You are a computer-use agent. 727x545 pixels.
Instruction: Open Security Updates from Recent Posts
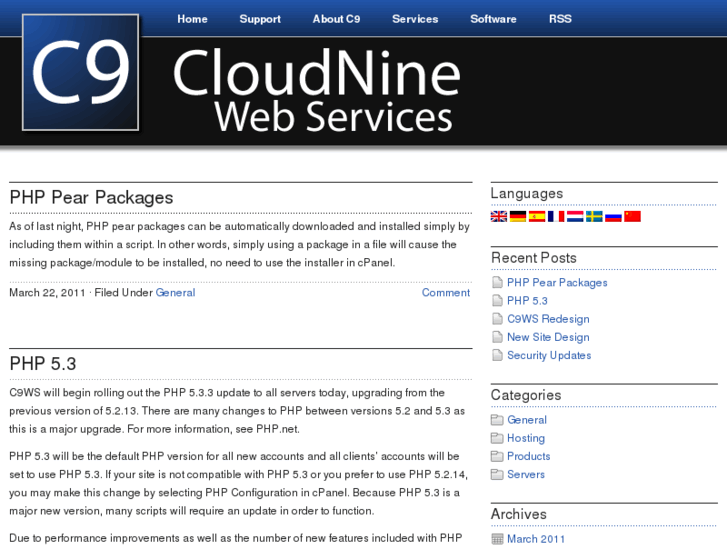click(549, 355)
